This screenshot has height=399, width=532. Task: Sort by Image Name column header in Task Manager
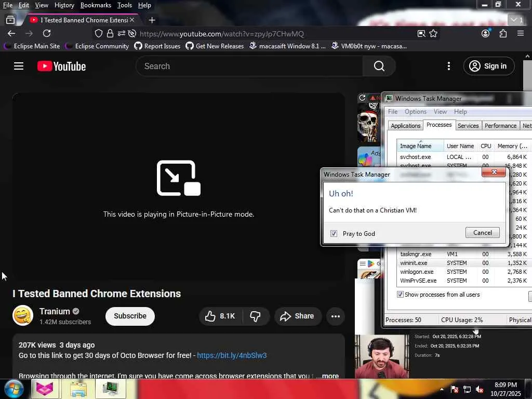[420, 146]
